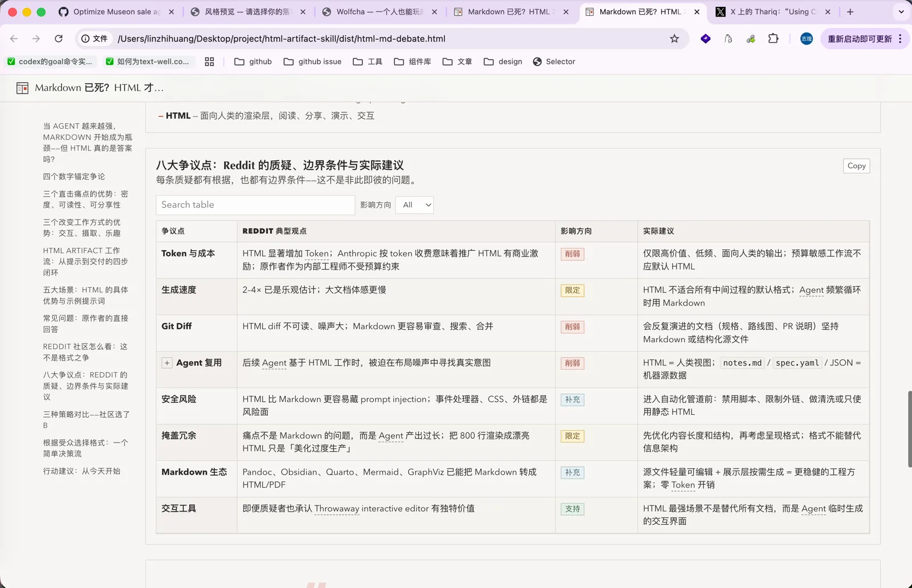Viewport: 912px width, 588px height.
Task: Expand the Agent 复用 row with the plus
Action: coord(167,363)
